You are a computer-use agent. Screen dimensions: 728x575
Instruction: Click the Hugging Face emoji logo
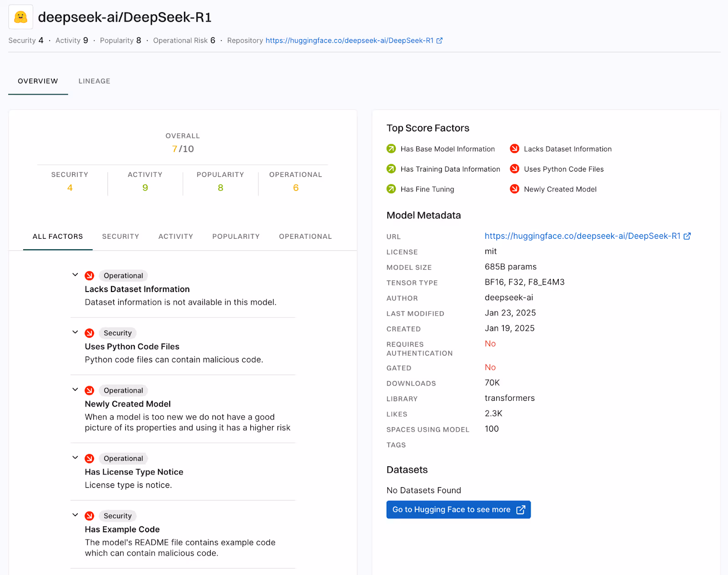(20, 17)
